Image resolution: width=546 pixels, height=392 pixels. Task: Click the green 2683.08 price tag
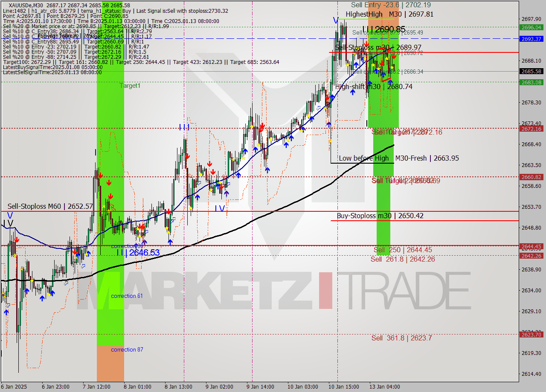click(x=531, y=82)
